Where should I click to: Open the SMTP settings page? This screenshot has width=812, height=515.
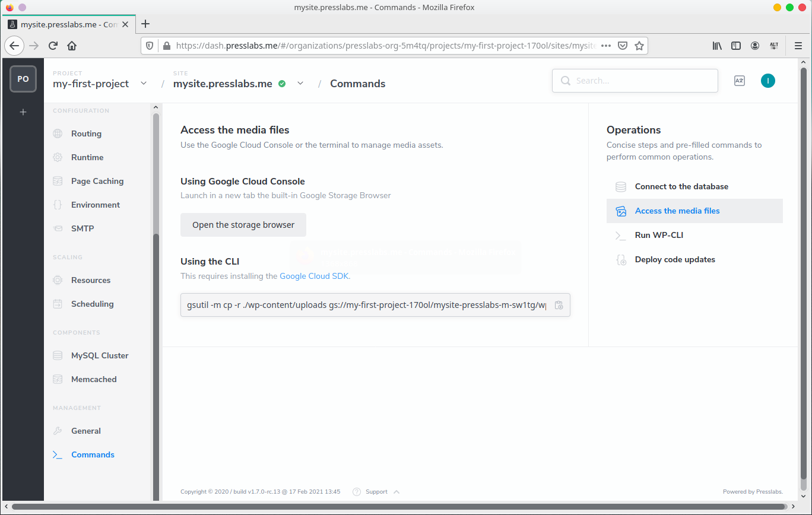[83, 228]
